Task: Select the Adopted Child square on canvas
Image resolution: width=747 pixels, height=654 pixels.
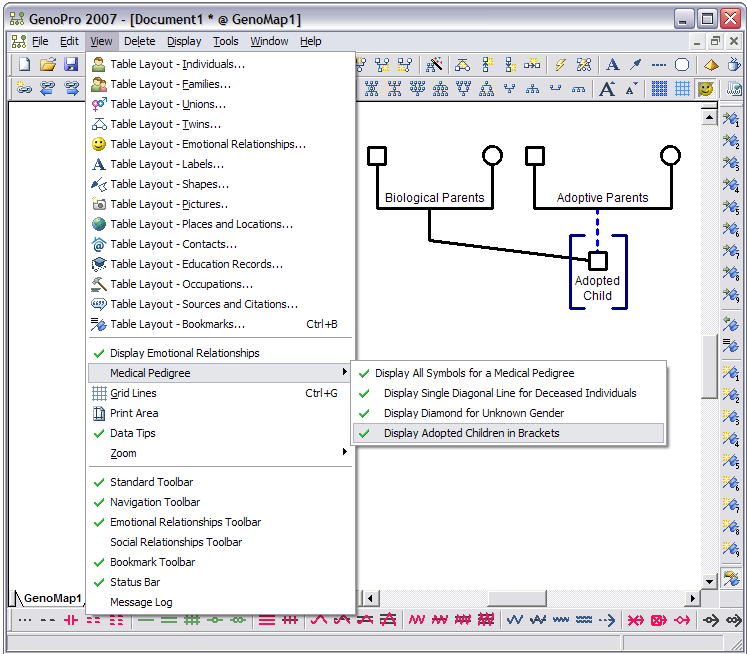Action: (x=597, y=261)
